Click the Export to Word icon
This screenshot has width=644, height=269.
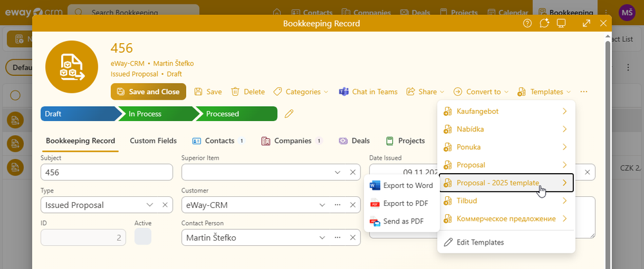[x=375, y=185]
